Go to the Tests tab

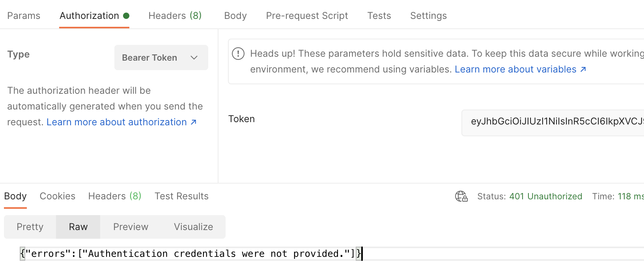[x=379, y=16]
